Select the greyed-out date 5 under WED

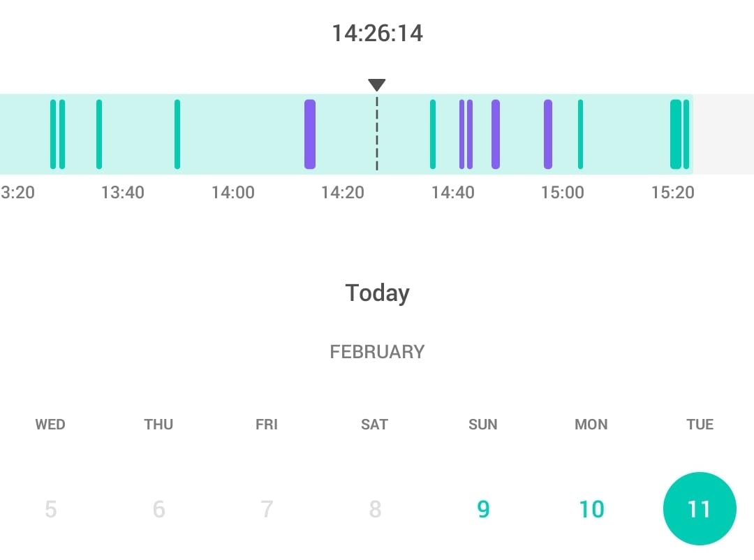click(x=50, y=509)
